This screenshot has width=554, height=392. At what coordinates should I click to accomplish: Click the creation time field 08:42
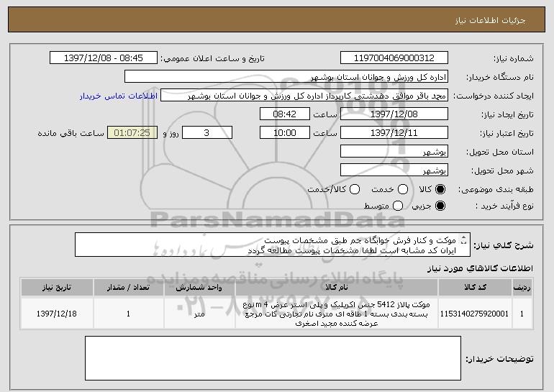285,114
